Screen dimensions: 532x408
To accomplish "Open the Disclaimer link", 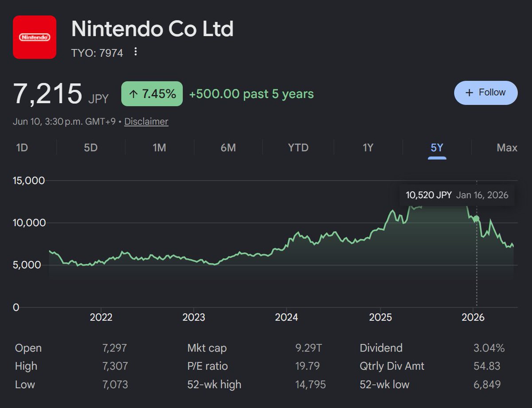I will tap(146, 121).
